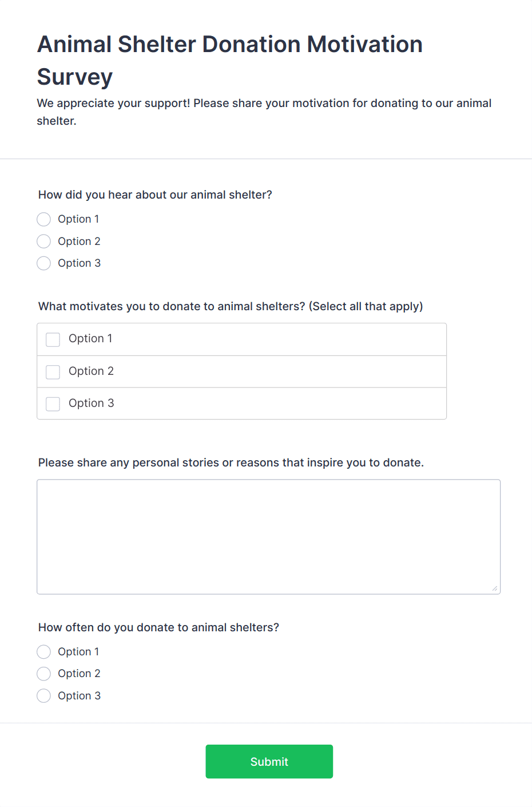Click 'Option 1' label under how often you donate

coord(78,652)
